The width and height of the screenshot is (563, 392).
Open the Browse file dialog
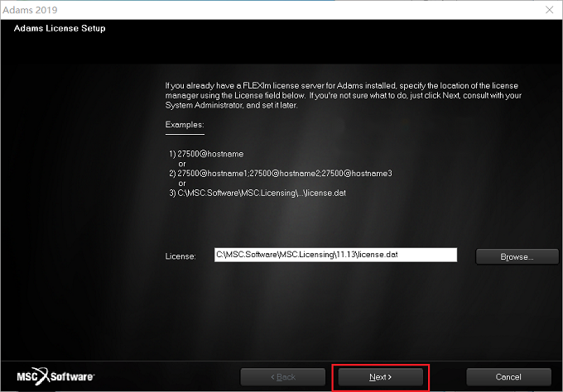coord(517,257)
